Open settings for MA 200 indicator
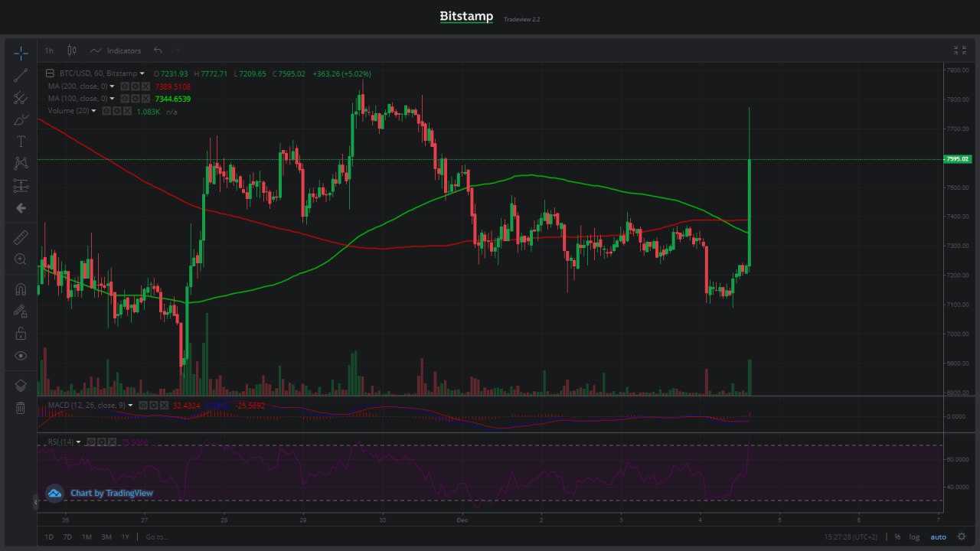Screen dimensions: 980x551 pos(135,86)
